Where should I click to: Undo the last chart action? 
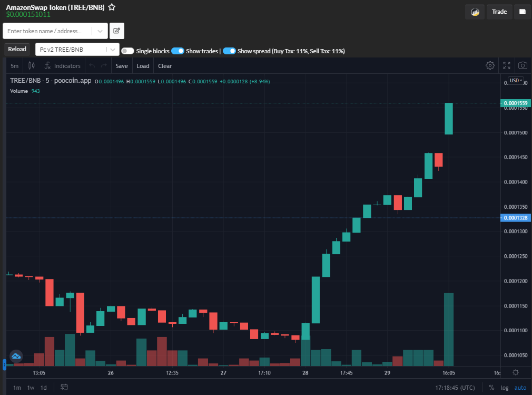(x=92, y=65)
